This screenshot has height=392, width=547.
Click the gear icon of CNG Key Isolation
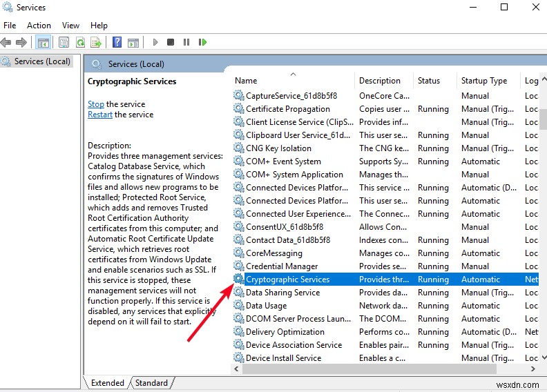click(238, 148)
